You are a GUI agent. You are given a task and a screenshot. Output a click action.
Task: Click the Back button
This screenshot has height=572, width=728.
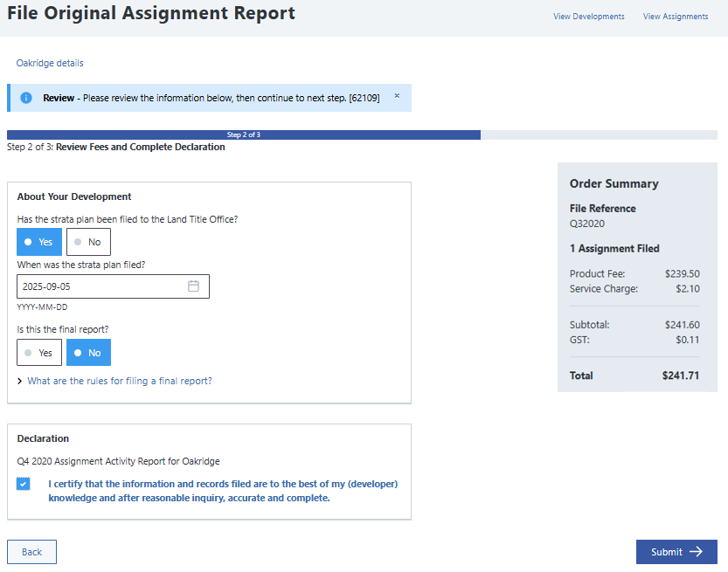pyautogui.click(x=31, y=552)
